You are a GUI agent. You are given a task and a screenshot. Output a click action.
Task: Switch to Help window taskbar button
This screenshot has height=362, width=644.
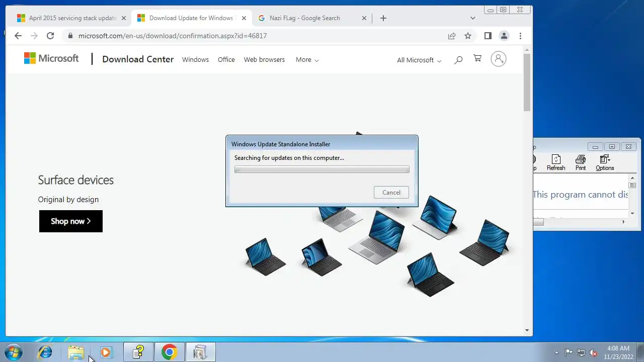138,352
